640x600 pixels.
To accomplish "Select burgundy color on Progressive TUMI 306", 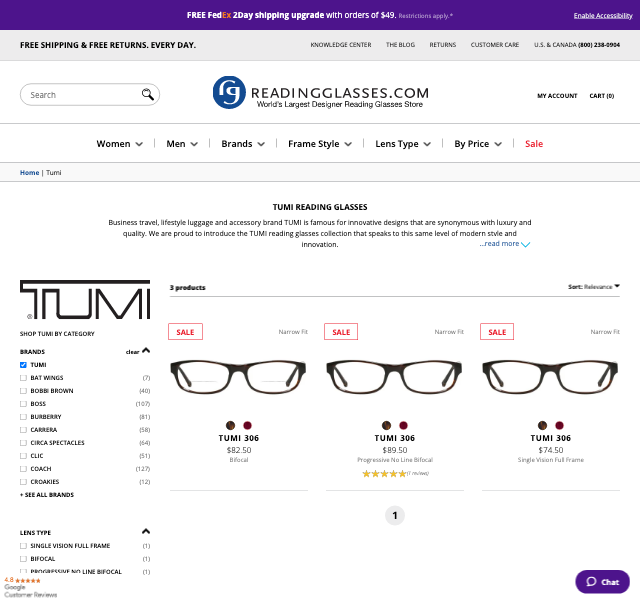I will (403, 425).
